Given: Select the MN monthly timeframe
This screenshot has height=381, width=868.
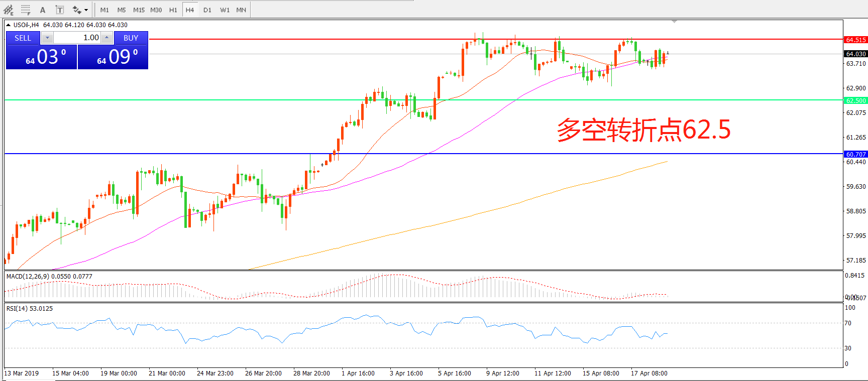Looking at the screenshot, I should coord(241,10).
